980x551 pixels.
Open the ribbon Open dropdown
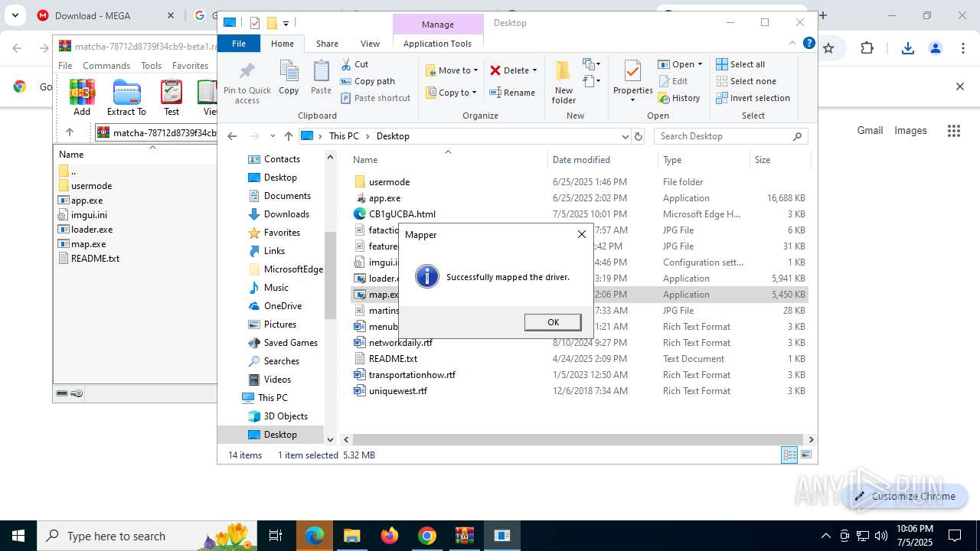[680, 64]
